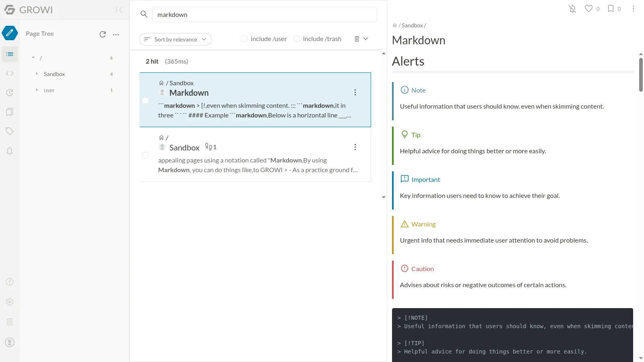Open the Trash icon in sidebar
Viewport: 644px width, 362px height.
click(10, 322)
